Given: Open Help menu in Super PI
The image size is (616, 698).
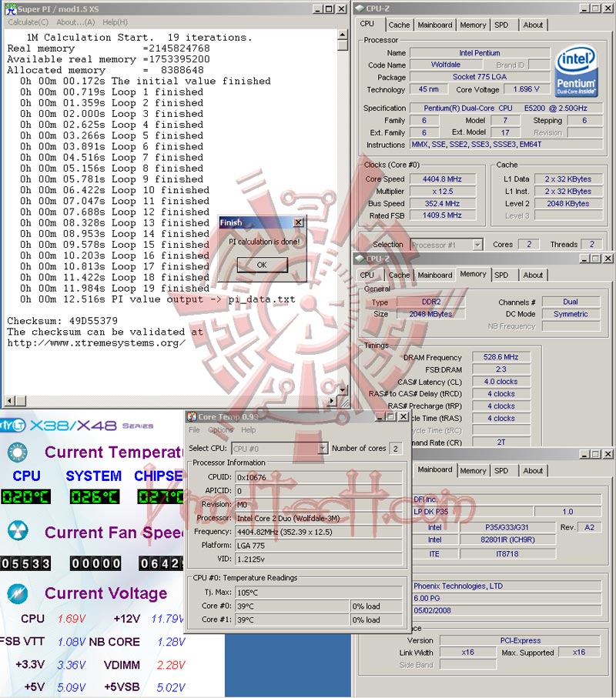Looking at the screenshot, I should click(115, 22).
